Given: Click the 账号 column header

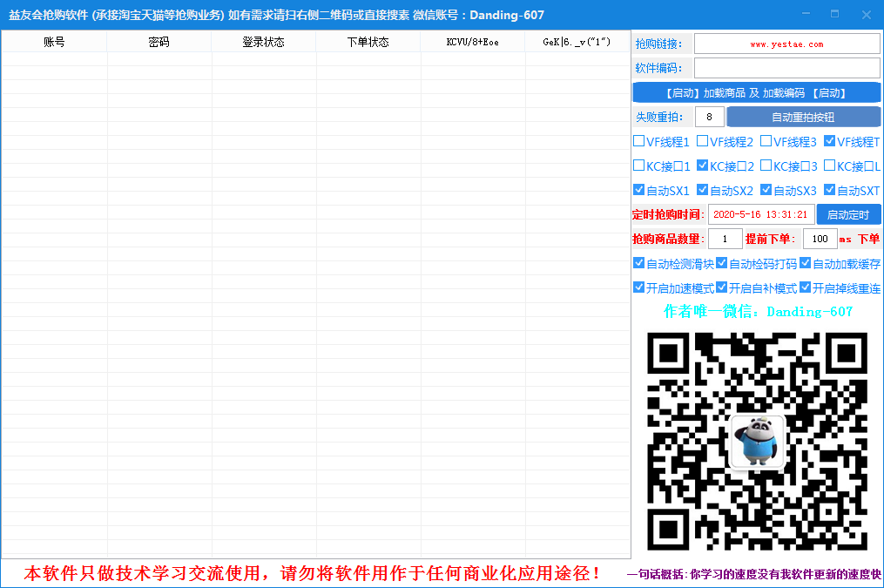Looking at the screenshot, I should [54, 42].
